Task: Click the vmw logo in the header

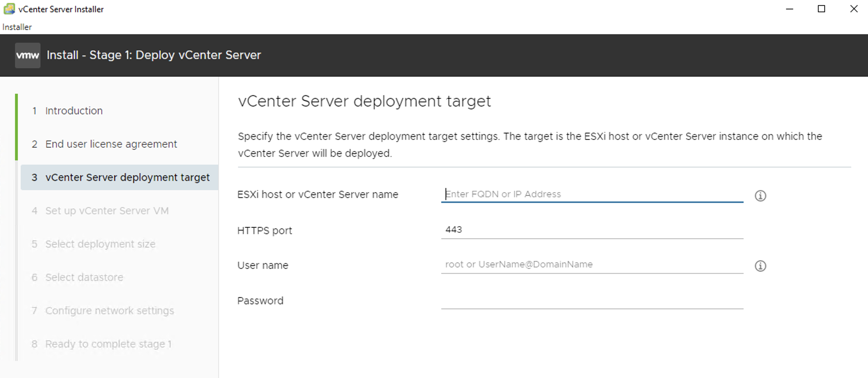Action: 28,55
